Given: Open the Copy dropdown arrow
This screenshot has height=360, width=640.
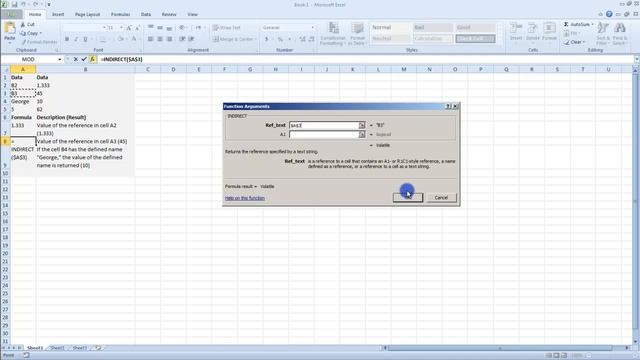Looking at the screenshot, I should pos(40,33).
